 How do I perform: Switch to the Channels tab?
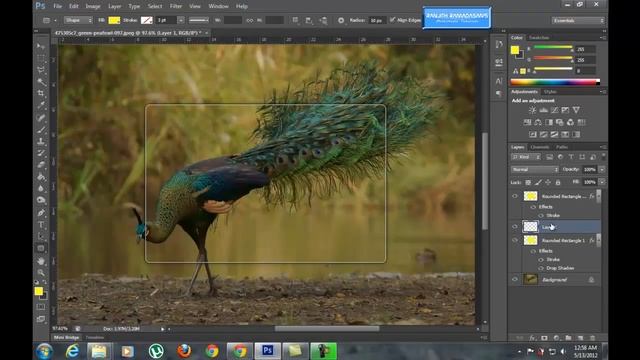coord(540,147)
